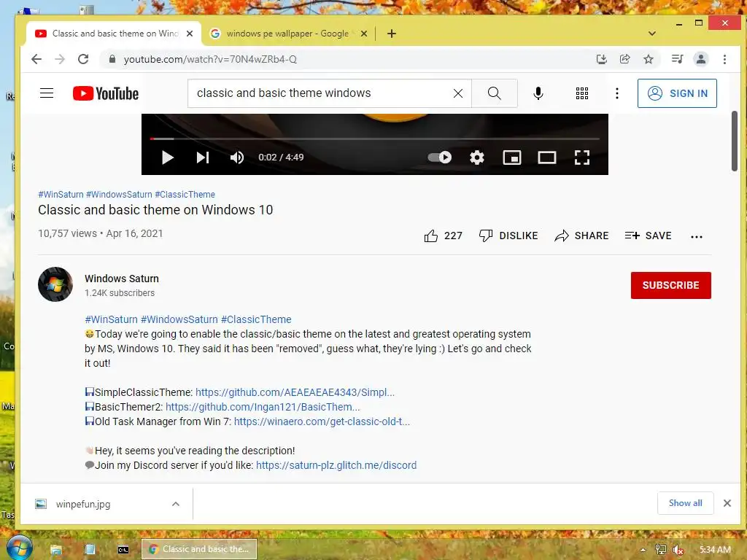Enter full screen mode
Viewport: 747px width, 560px height.
pyautogui.click(x=582, y=157)
